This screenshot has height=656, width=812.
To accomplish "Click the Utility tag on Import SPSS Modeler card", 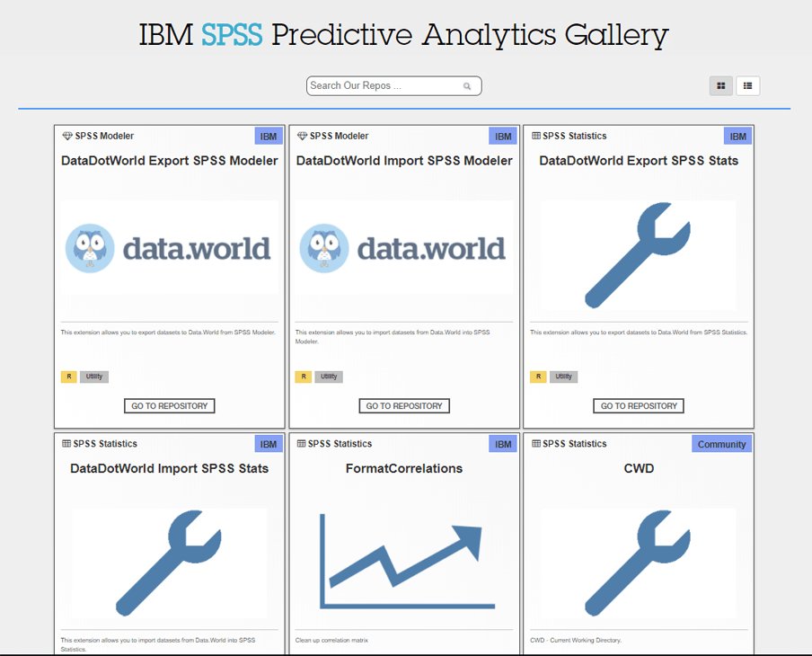I will (x=329, y=377).
